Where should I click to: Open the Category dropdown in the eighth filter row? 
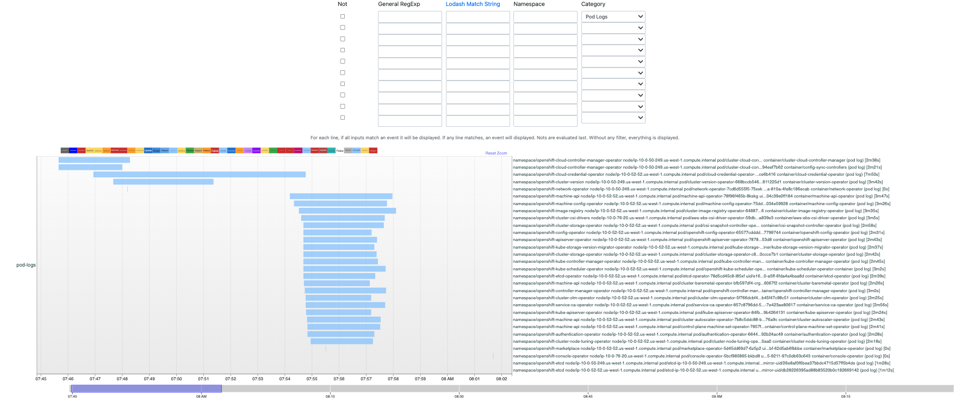point(613,95)
